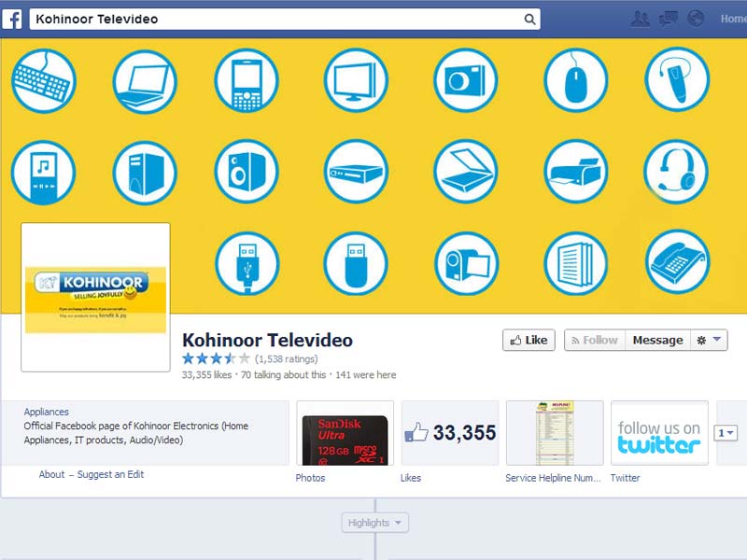Click the music player icon in cover
Viewport: 747px width, 560px height.
[43, 173]
